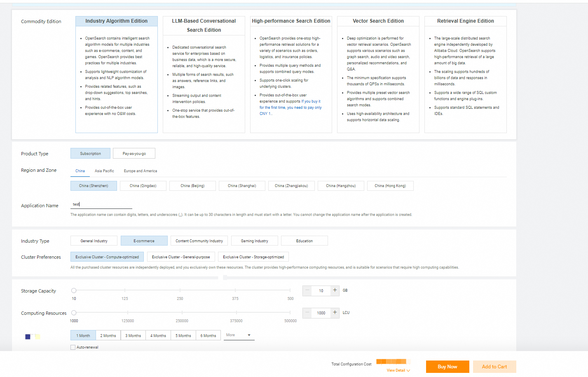This screenshot has width=588, height=377.
Task: Select 2 Months duration
Action: pos(108,335)
